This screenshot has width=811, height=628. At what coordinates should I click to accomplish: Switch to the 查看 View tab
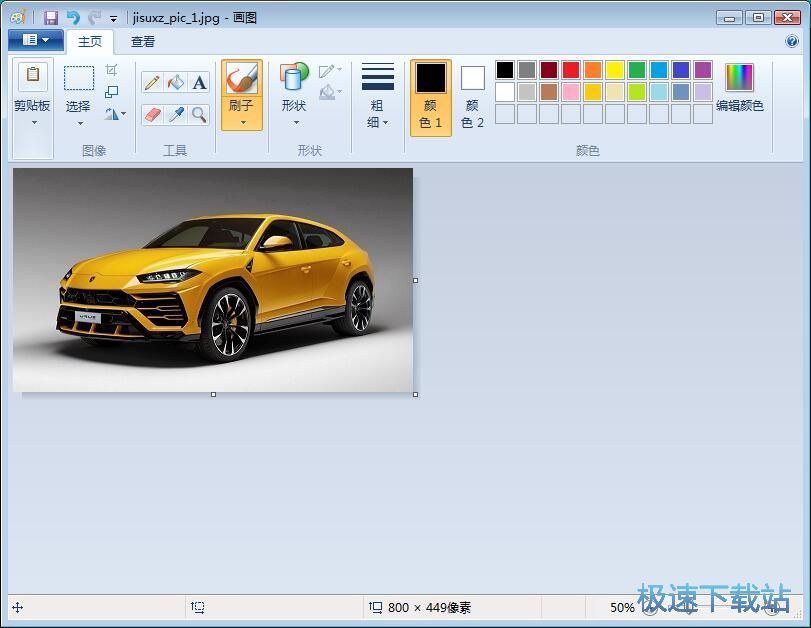[143, 41]
